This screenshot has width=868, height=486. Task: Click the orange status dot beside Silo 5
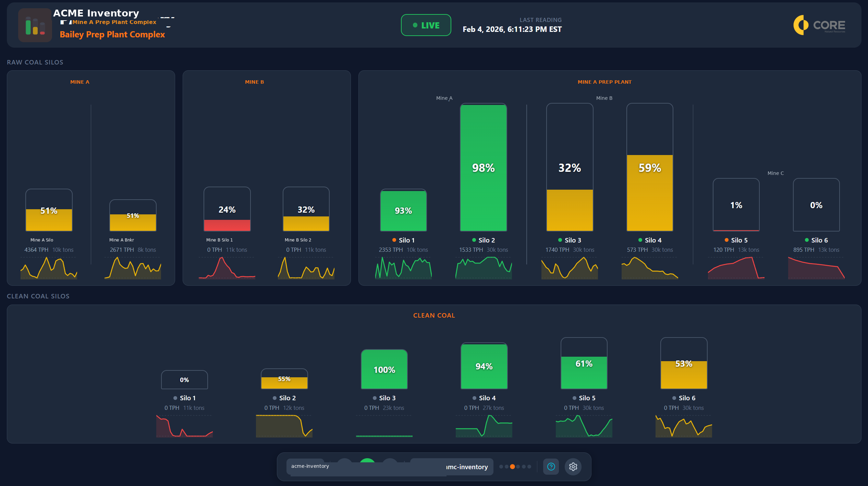[x=726, y=240]
